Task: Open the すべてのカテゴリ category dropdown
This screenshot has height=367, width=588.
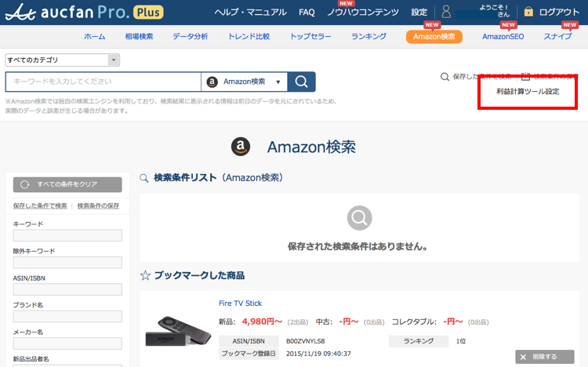Action: point(63,60)
